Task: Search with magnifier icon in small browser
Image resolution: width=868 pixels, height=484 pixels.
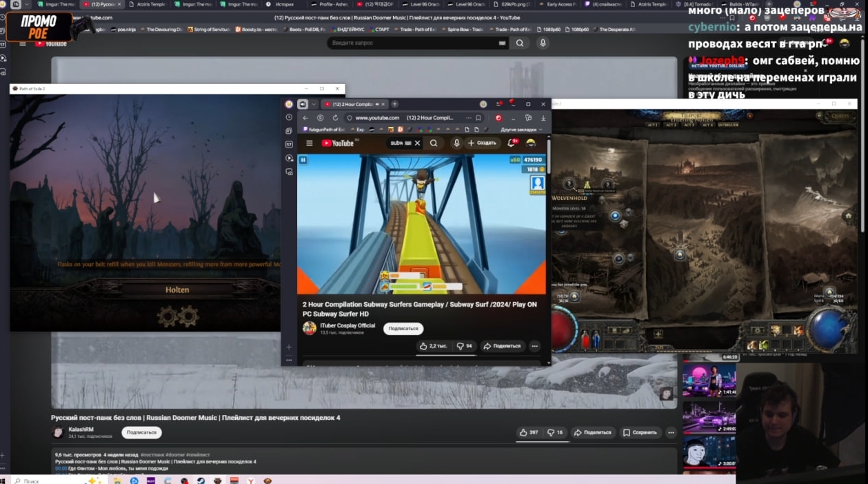Action: tap(434, 143)
